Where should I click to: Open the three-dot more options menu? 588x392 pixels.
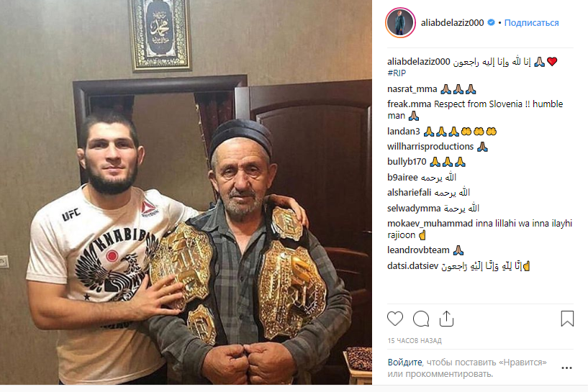coord(566,368)
